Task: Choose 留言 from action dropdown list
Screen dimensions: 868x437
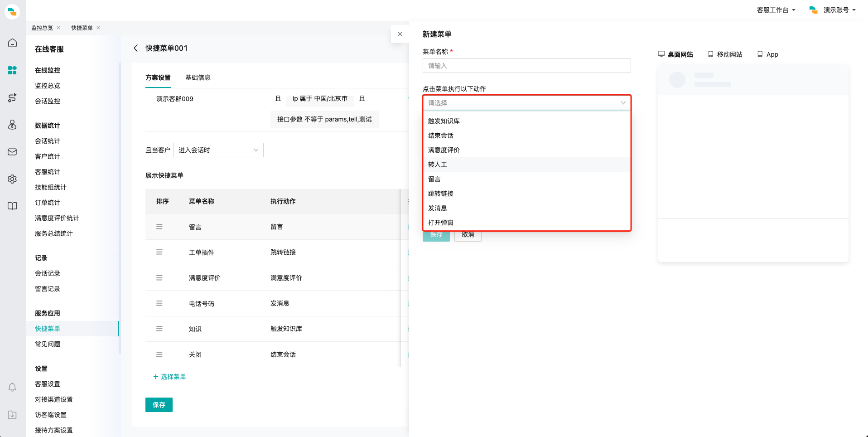Action: (526, 179)
